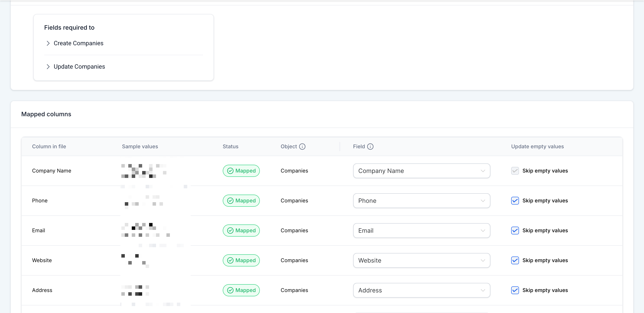
Task: Uncheck Skip empty values for Phone
Action: pos(515,201)
